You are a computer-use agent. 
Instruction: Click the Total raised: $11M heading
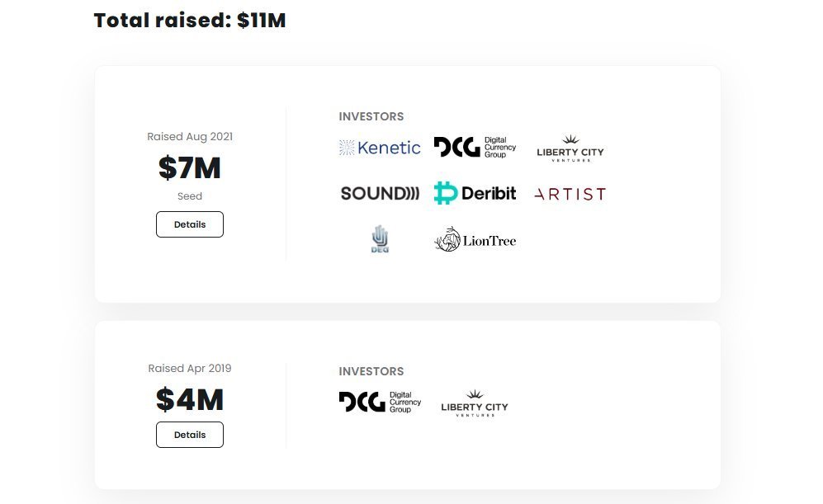[190, 21]
